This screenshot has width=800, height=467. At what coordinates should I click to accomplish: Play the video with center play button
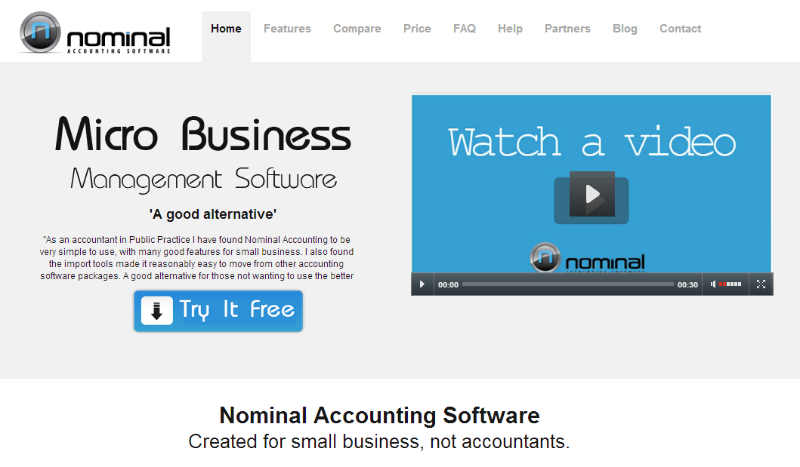click(591, 196)
